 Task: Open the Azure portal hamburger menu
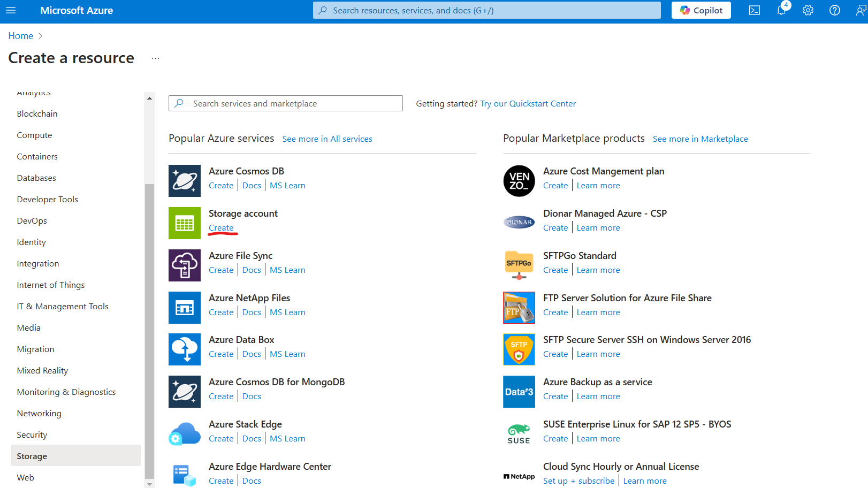tap(11, 10)
